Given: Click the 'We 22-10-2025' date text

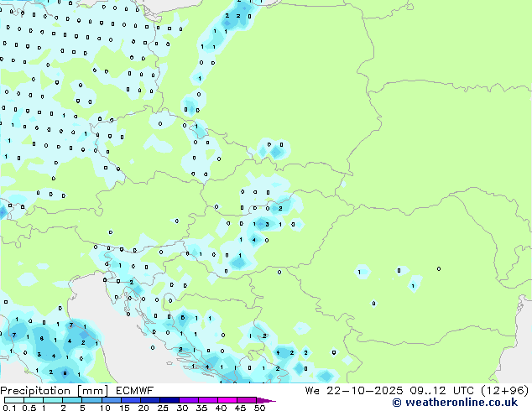Looking at the screenshot, I should [354, 391].
